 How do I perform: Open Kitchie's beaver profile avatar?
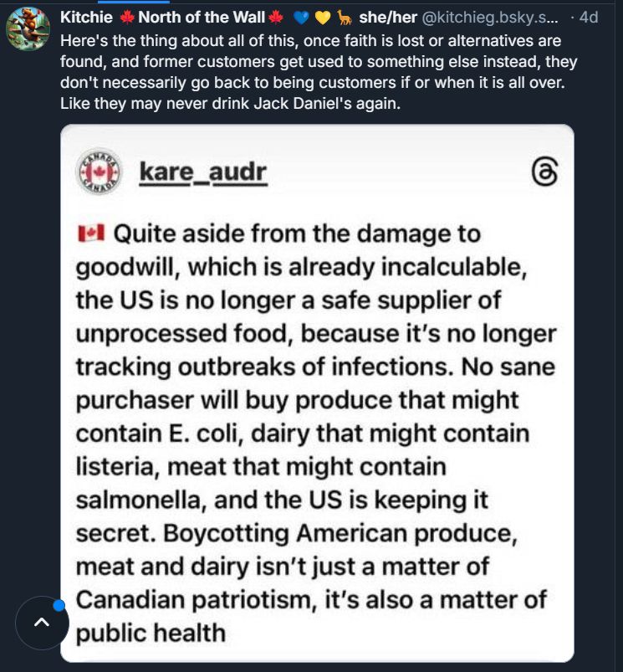[x=28, y=28]
